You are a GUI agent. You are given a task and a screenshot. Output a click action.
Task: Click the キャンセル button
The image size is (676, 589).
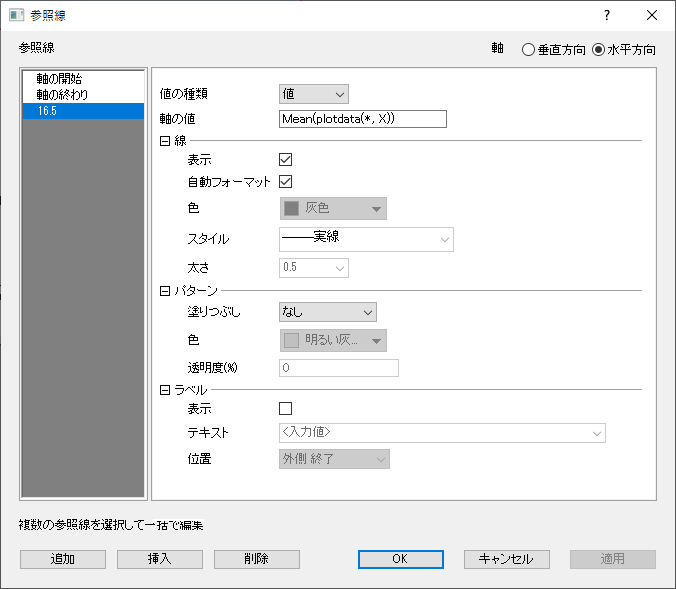pos(507,559)
